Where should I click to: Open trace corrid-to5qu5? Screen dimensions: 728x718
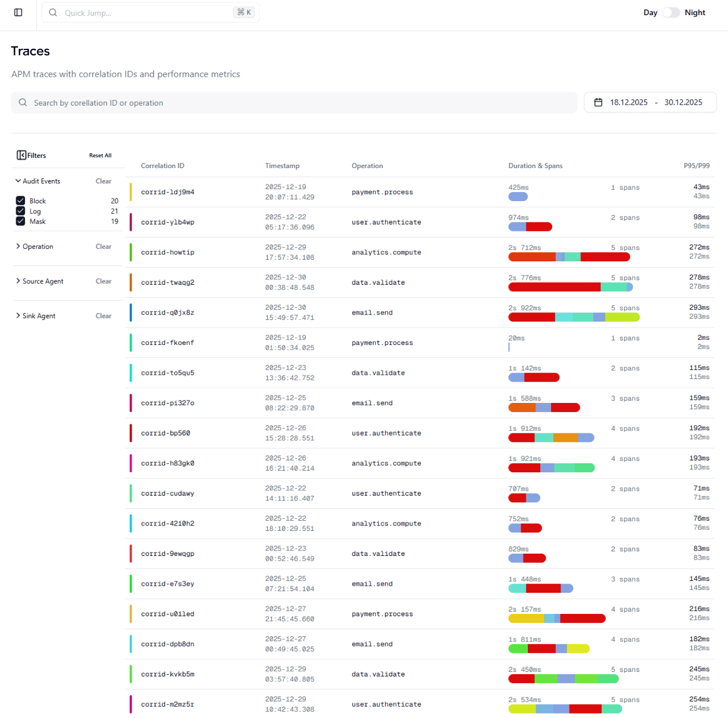(168, 373)
